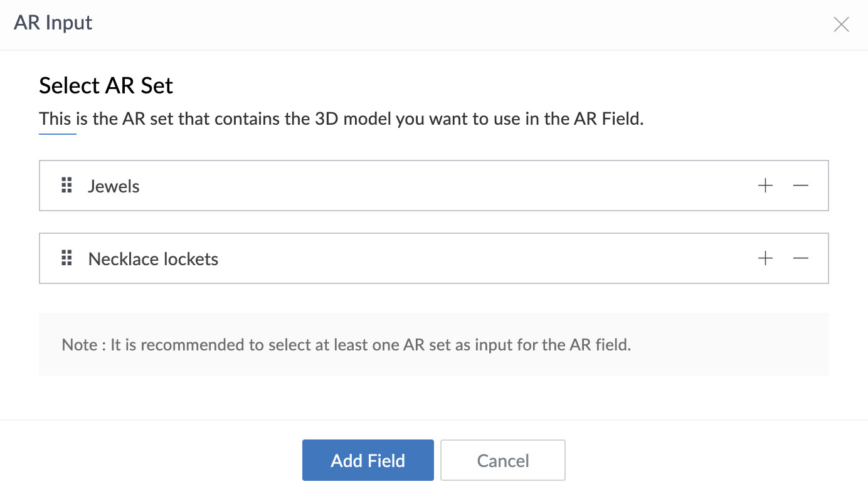
Task: Click the AR Input dialog title
Action: 53,23
